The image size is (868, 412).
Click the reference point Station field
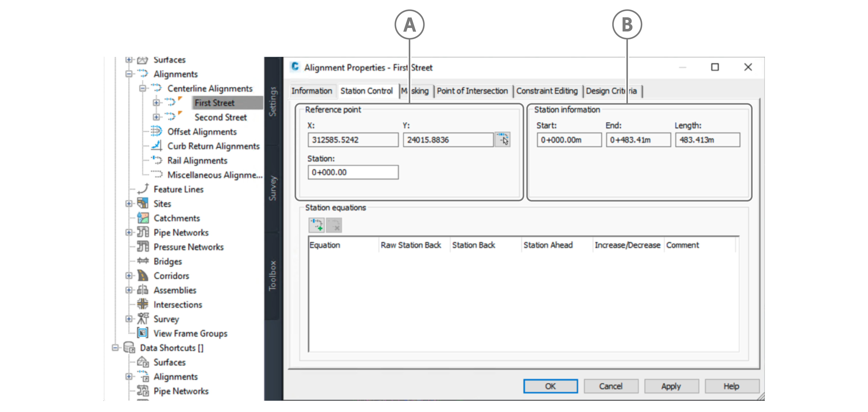353,172
